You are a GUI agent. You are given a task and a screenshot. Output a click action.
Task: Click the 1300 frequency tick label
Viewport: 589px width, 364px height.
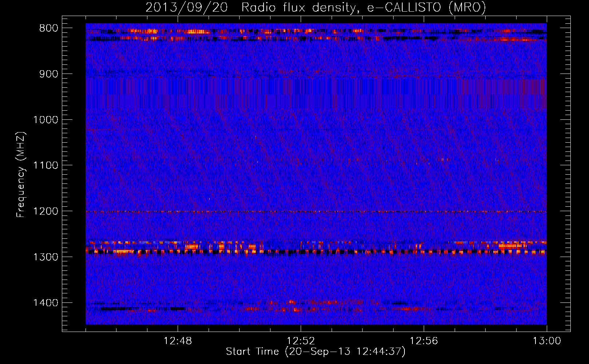[x=46, y=257]
